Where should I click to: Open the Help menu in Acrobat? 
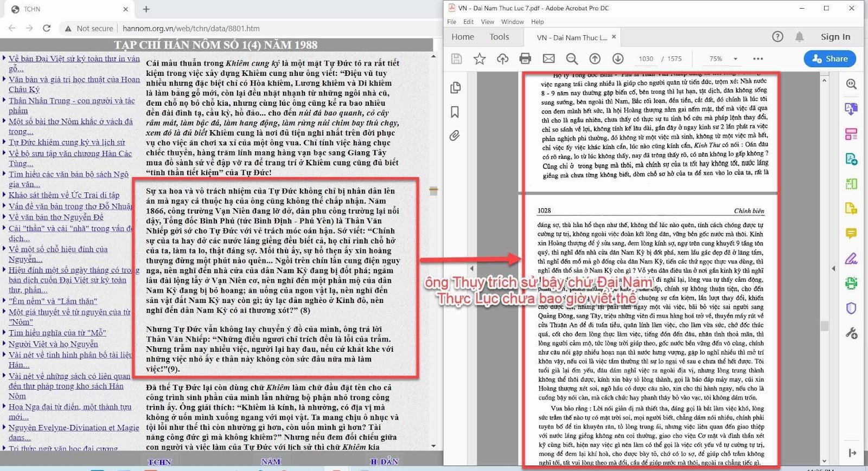click(537, 22)
